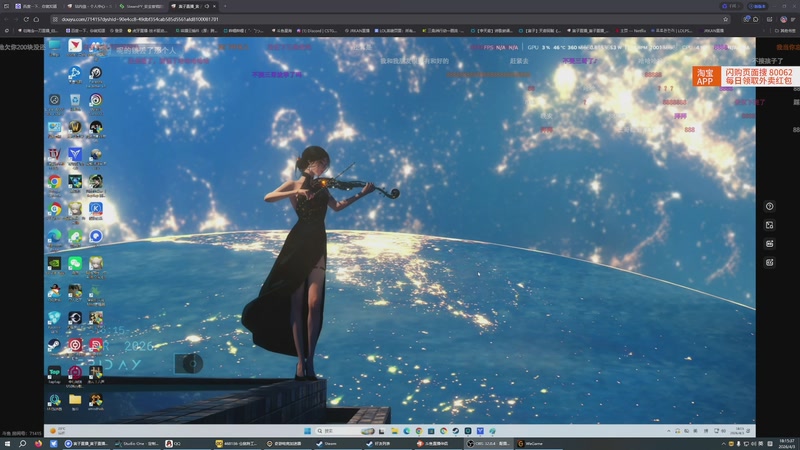Open the browser profile avatar
The image size is (800, 450).
[x=783, y=19]
